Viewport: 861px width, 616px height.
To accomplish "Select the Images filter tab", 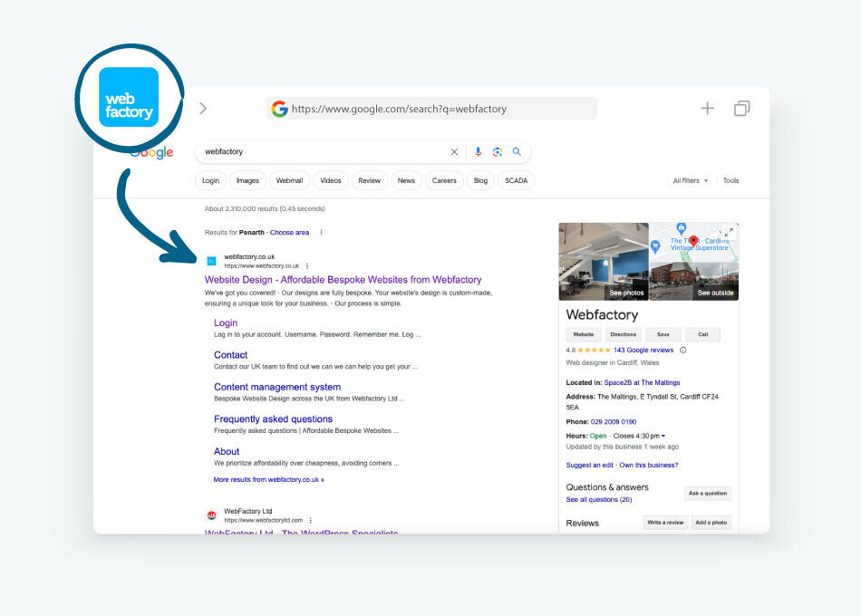I will coord(247,181).
